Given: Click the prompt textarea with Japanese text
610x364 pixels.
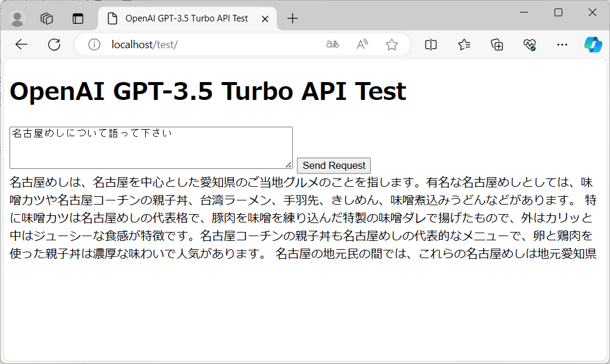Looking at the screenshot, I should pos(151,148).
